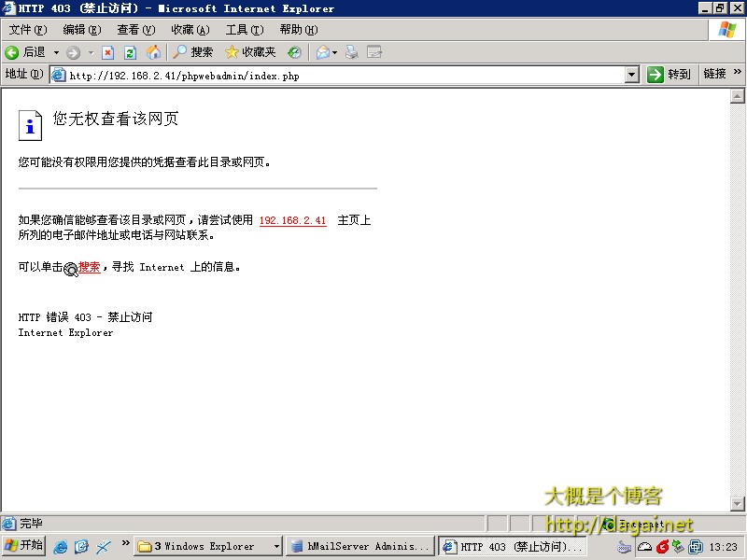
Task: Click the blue monitors tray icon
Action: [696, 547]
